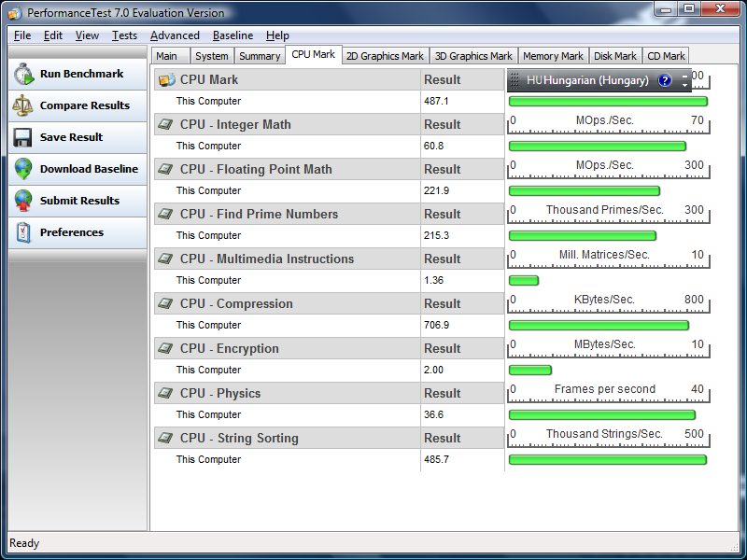Switch to the 2D Graphics Mark tab
747x560 pixels.
[385, 56]
